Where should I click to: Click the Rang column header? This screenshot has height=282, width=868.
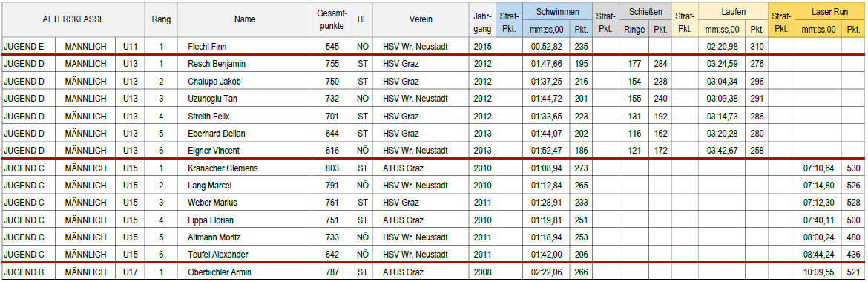click(161, 19)
